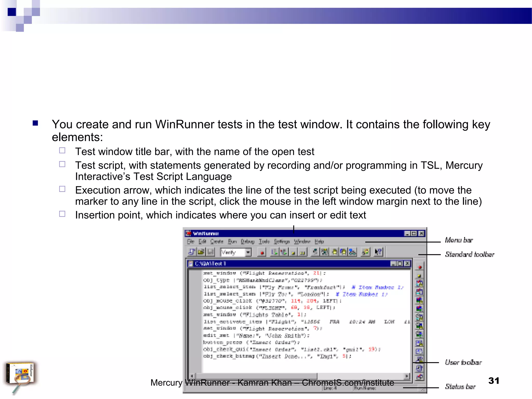The width and height of the screenshot is (532, 399).
Task: Open the Tools menu
Action: click(264, 242)
